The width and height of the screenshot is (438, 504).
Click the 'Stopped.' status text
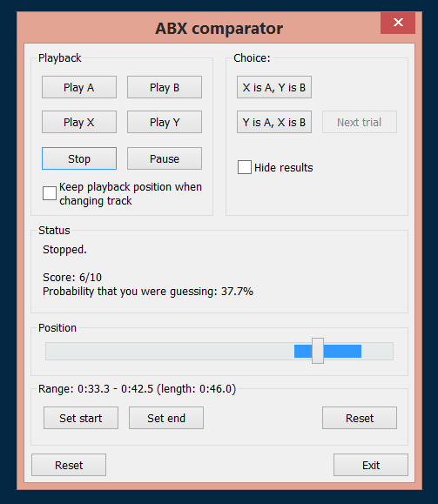64,250
